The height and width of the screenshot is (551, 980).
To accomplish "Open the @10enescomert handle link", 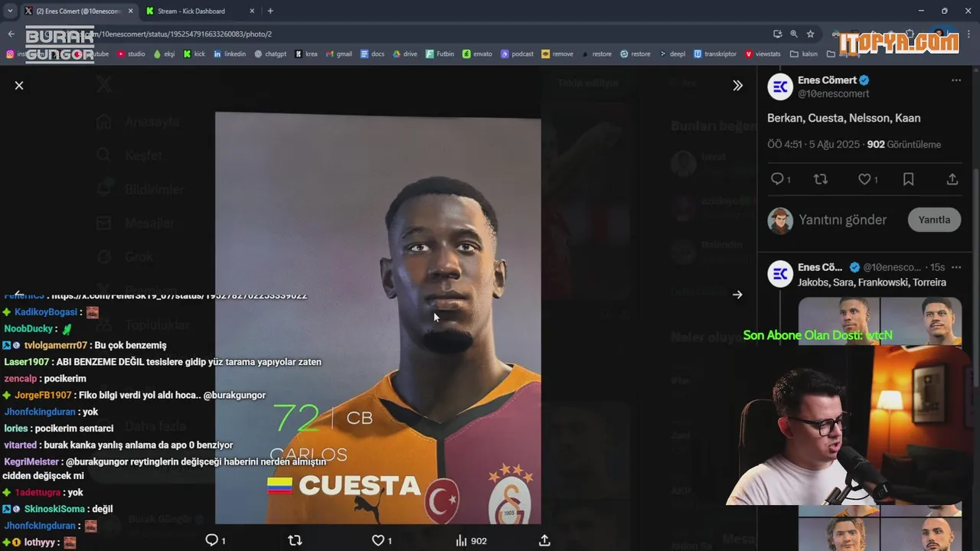I will coord(833,94).
